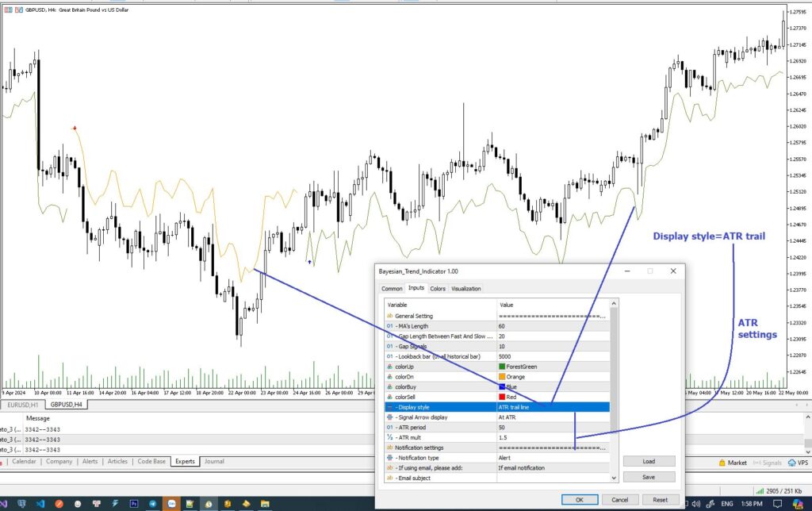Click the ForestGreen colorUp swatch

(x=502, y=367)
